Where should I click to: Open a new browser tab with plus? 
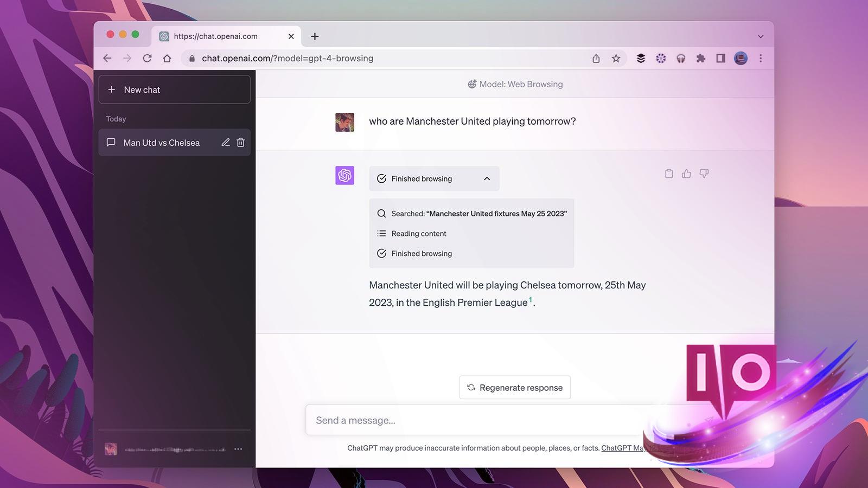tap(315, 36)
